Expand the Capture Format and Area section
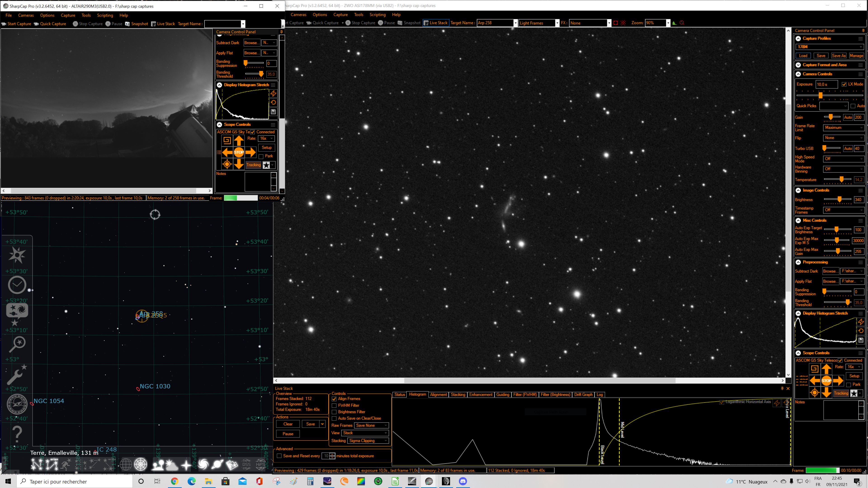 click(798, 65)
